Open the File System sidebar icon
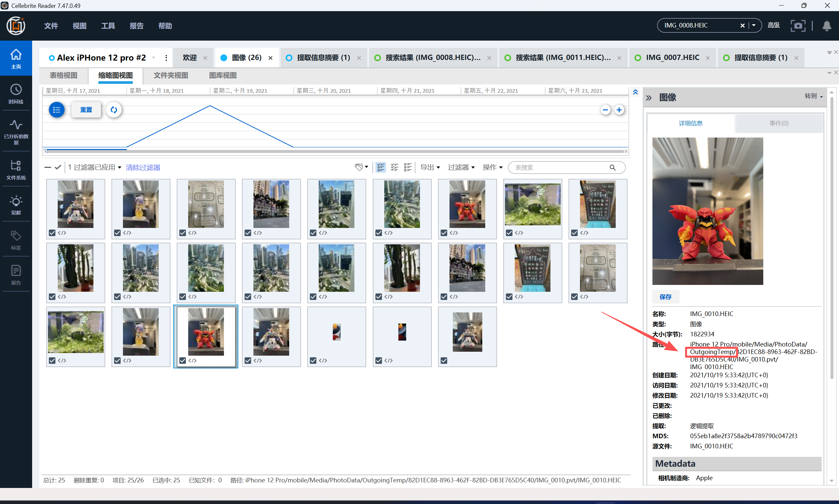The width and height of the screenshot is (839, 504). (x=16, y=169)
